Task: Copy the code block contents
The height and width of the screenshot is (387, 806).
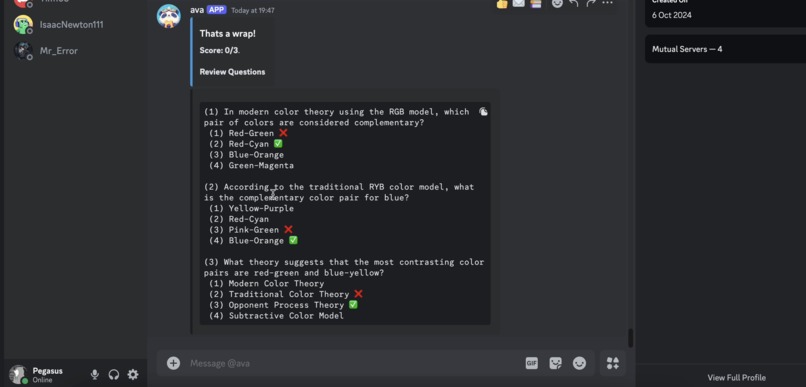Action: click(483, 112)
